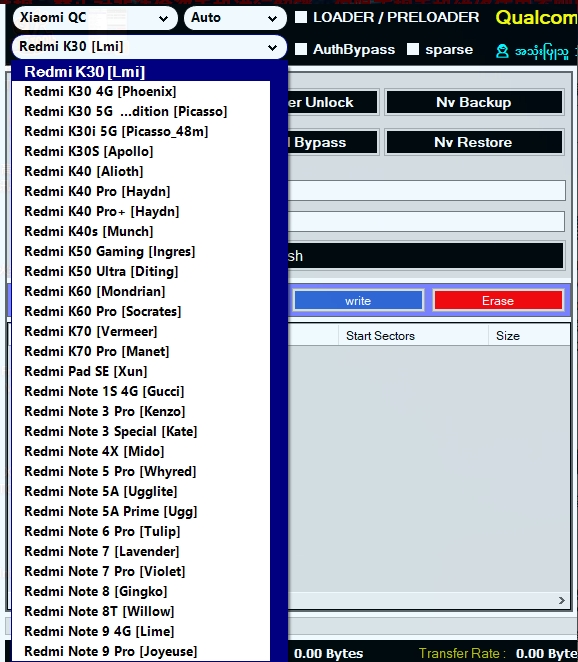The height and width of the screenshot is (662, 578).
Task: Click the Start Sectors column header
Action: [x=413, y=336]
